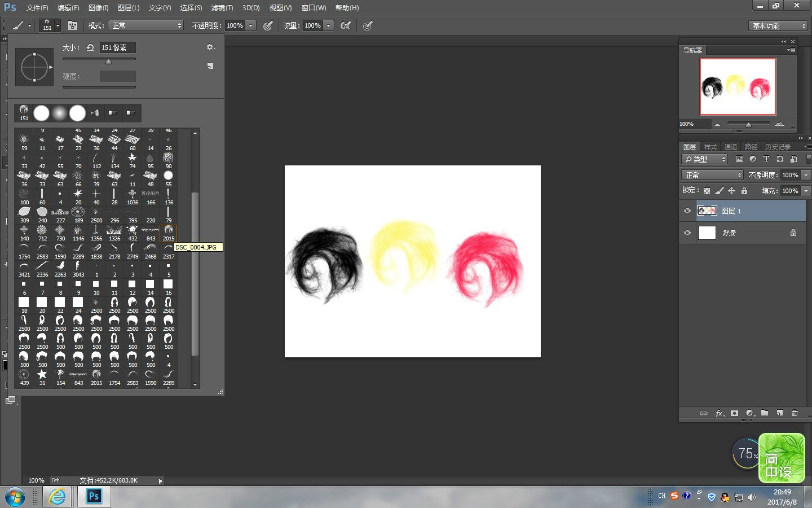Open brush preset gear settings menu
The image size is (812, 508).
pos(210,47)
